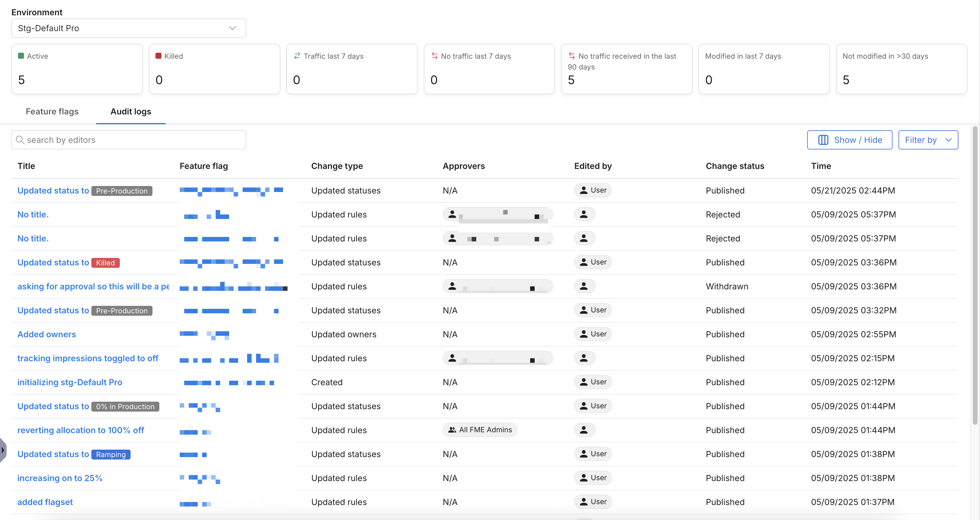Click the red Killed status square
Viewport: 980px width, 520px height.
(158, 56)
